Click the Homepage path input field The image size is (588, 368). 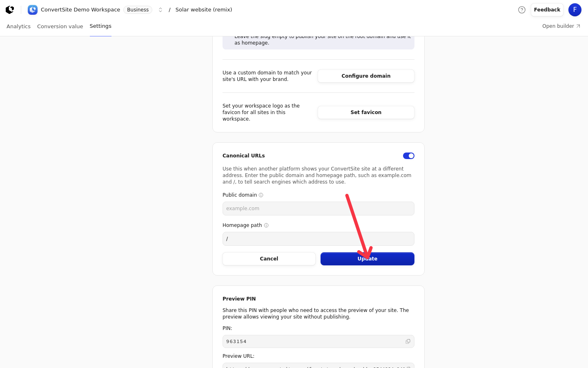click(x=318, y=239)
